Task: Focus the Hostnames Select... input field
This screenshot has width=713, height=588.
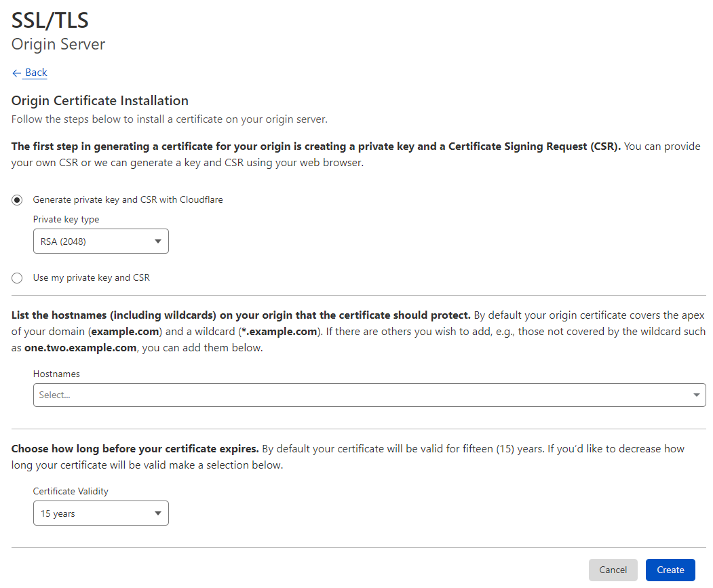Action: coord(360,395)
